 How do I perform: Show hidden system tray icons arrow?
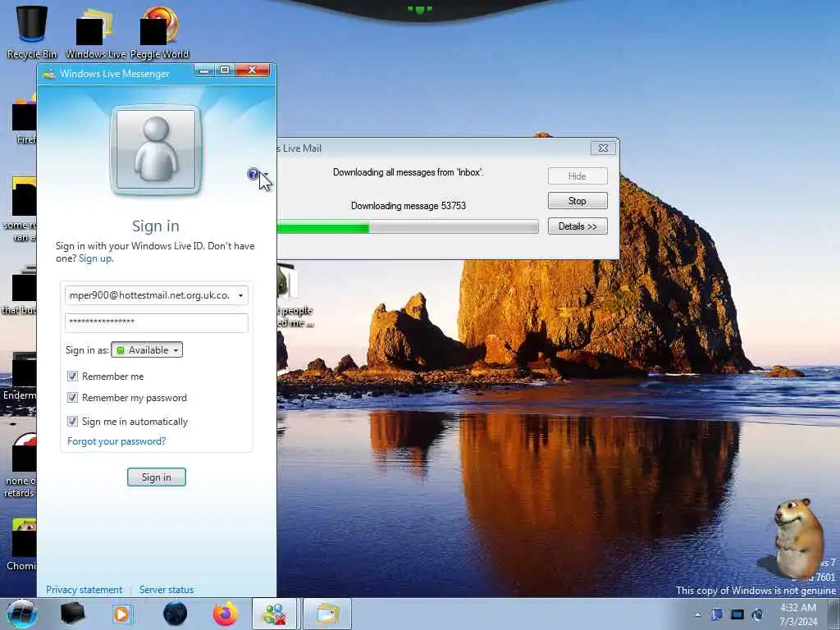697,614
